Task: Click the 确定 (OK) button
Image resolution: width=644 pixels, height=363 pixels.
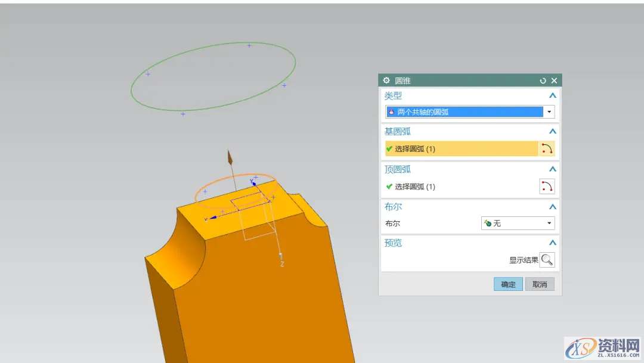Action: [x=508, y=284]
